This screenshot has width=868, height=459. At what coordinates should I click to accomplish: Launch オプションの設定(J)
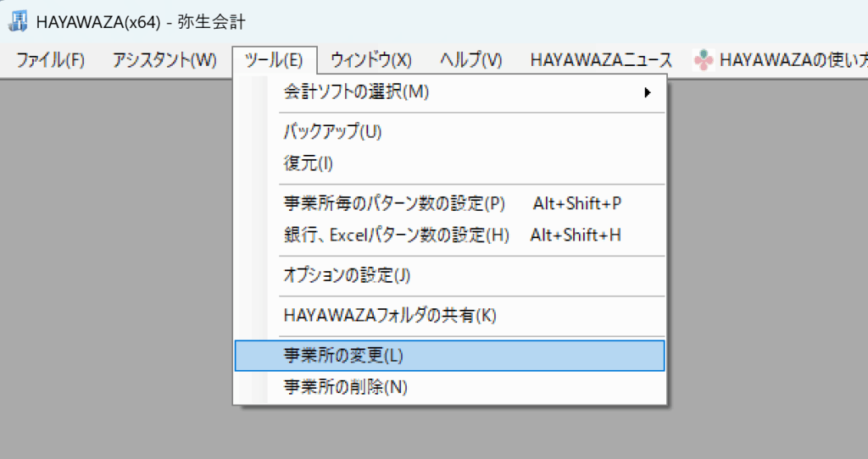pyautogui.click(x=347, y=275)
